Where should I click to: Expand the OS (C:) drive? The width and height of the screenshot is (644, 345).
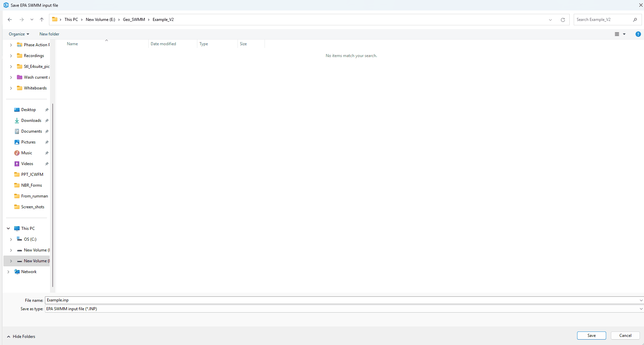[11, 239]
